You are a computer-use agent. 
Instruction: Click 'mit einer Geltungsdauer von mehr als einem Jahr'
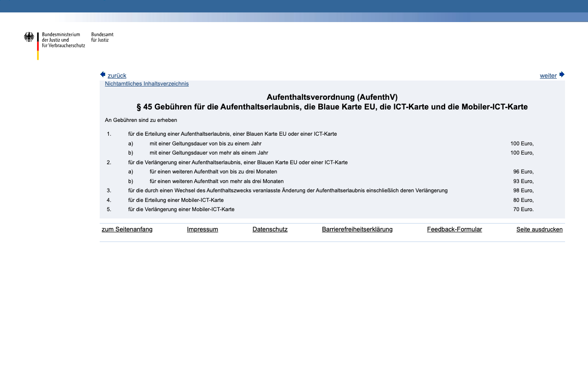click(209, 153)
